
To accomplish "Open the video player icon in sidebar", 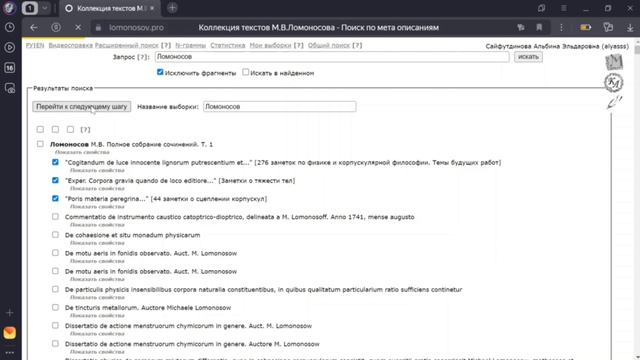I will tap(10, 47).
